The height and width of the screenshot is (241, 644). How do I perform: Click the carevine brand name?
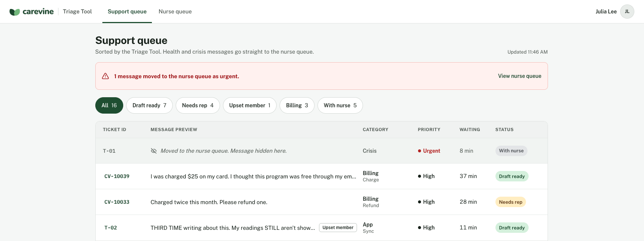tap(38, 12)
